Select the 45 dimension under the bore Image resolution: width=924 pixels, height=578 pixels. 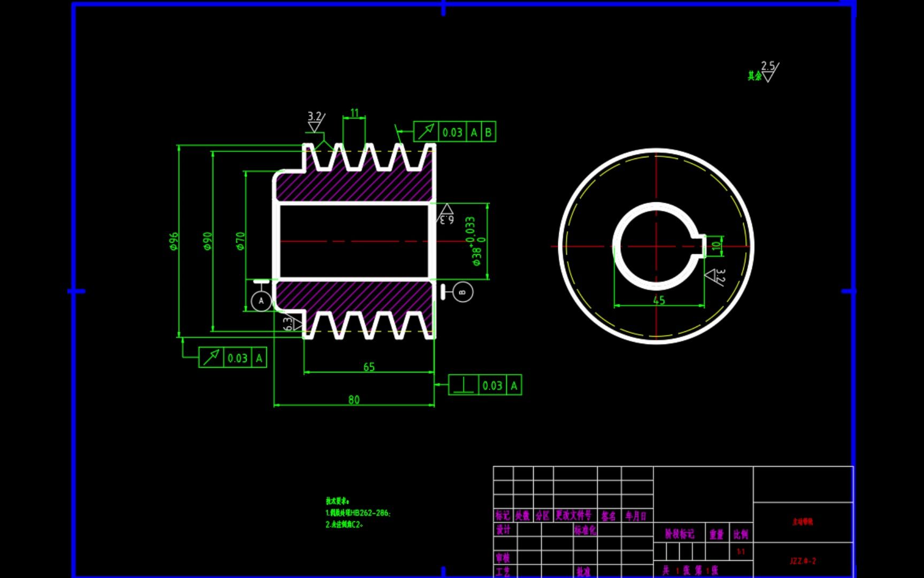(659, 301)
